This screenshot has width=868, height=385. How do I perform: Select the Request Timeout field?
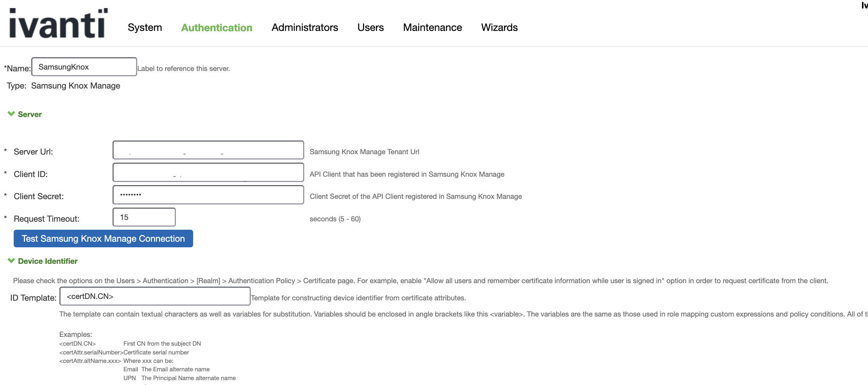(144, 217)
